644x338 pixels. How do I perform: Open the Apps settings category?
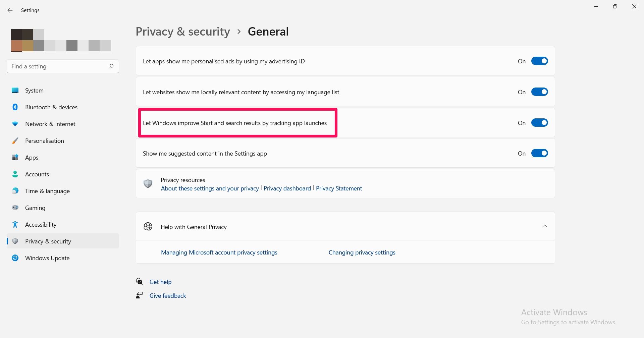[x=63, y=157]
